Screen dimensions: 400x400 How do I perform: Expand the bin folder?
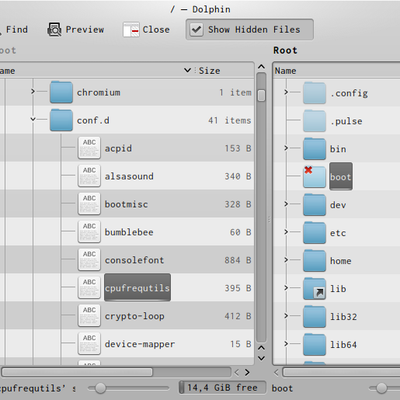[x=286, y=148]
